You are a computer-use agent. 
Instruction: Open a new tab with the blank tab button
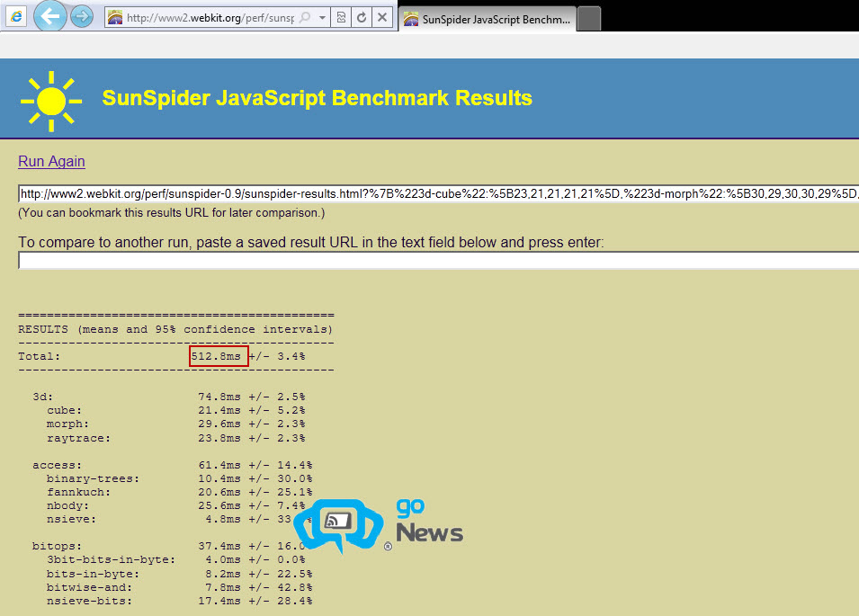589,19
